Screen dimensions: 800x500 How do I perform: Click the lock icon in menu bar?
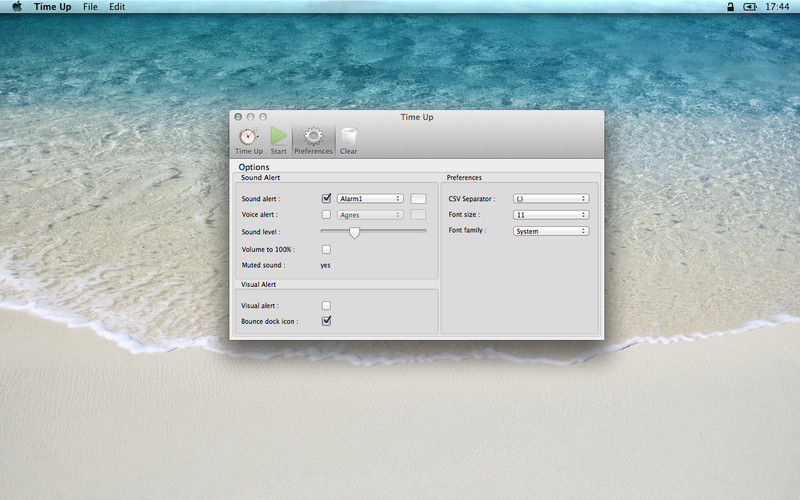click(730, 7)
